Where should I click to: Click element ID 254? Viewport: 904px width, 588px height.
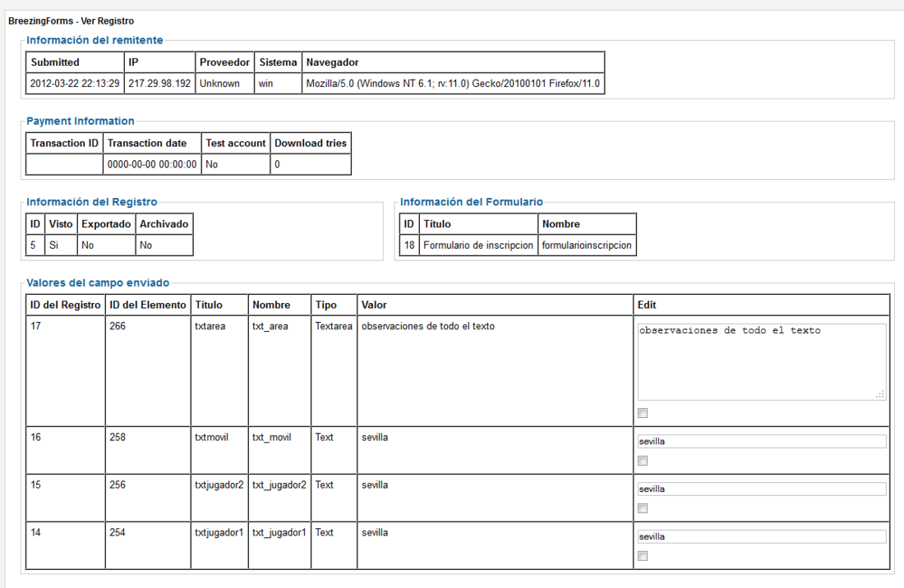click(x=118, y=532)
